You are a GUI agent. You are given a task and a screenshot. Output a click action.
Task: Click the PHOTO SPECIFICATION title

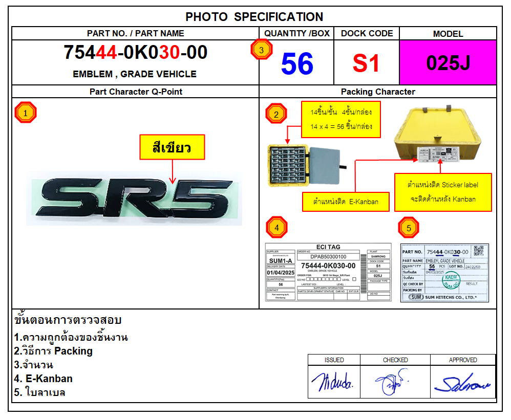point(254,16)
